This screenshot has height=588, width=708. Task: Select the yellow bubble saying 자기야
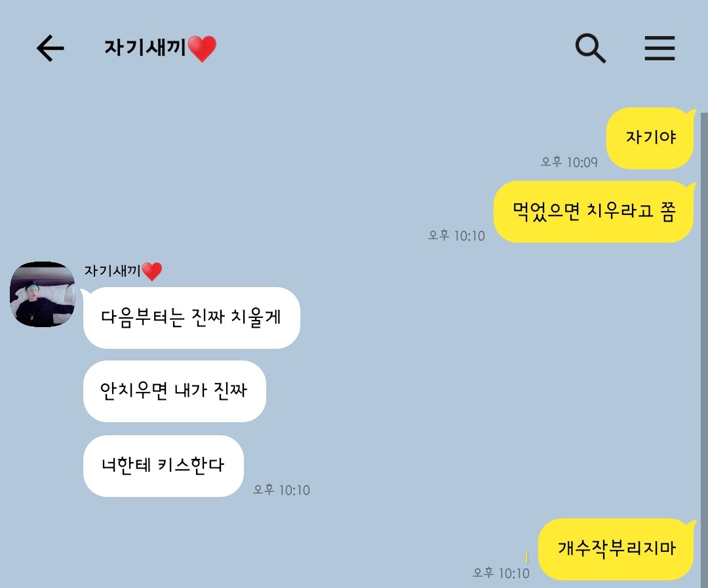pyautogui.click(x=650, y=138)
